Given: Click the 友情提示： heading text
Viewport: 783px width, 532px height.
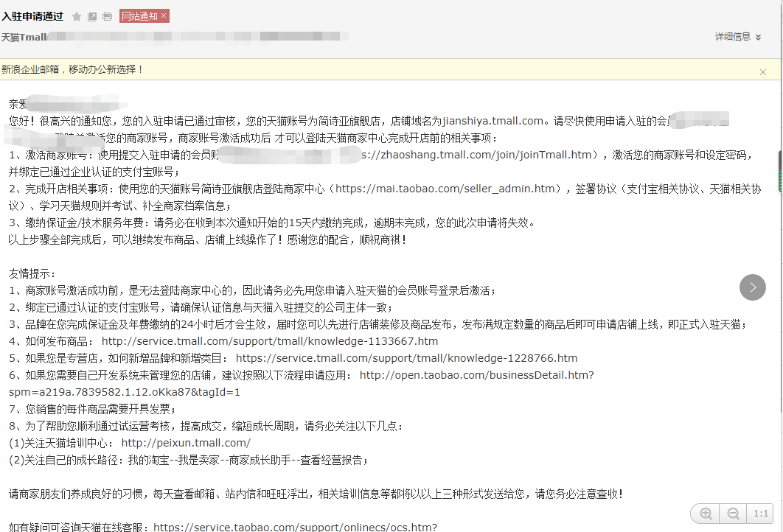Looking at the screenshot, I should click(32, 273).
